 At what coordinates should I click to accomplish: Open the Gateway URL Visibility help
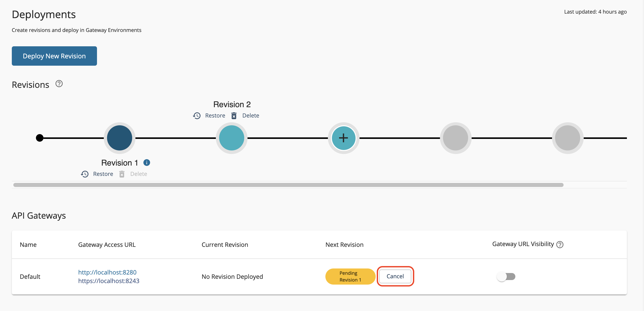pos(560,244)
